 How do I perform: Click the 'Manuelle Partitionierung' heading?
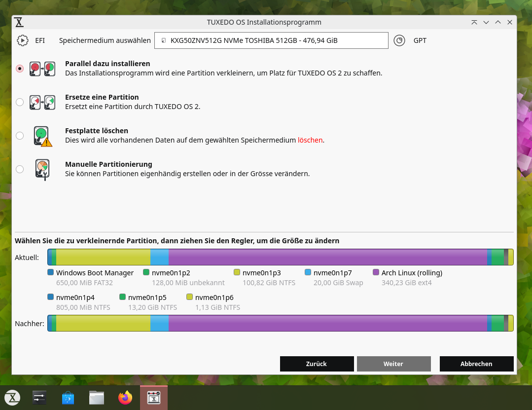click(x=108, y=165)
